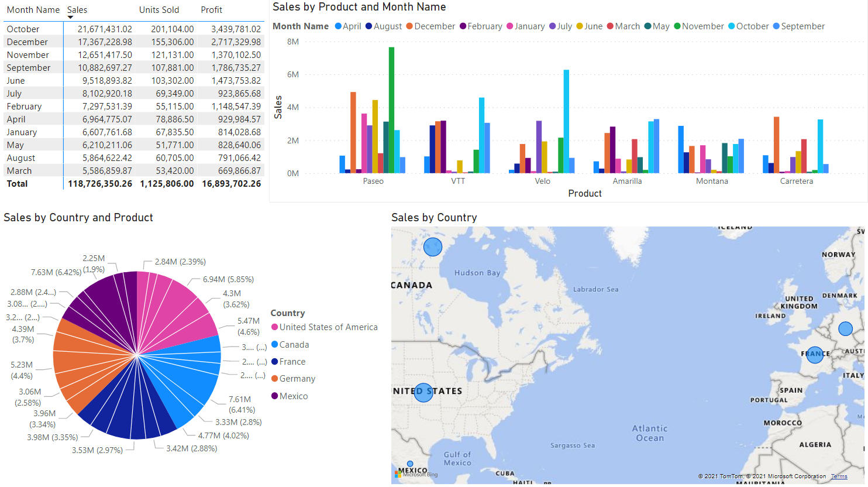The image size is (868, 487).
Task: Click the small Mexico bubble on map
Action: (x=410, y=464)
